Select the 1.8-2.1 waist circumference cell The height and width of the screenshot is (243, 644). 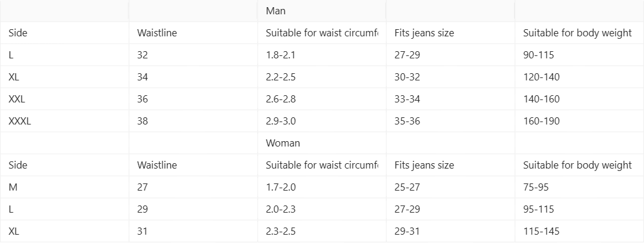pos(281,55)
